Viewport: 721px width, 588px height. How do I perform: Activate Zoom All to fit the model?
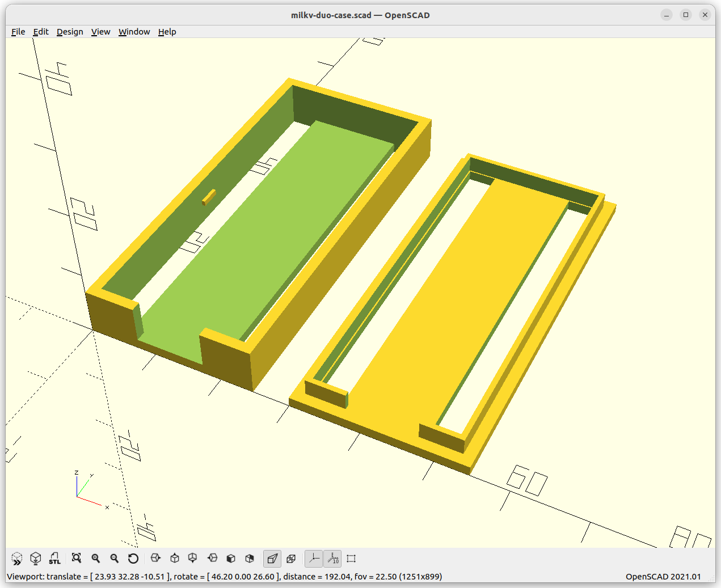click(x=77, y=559)
